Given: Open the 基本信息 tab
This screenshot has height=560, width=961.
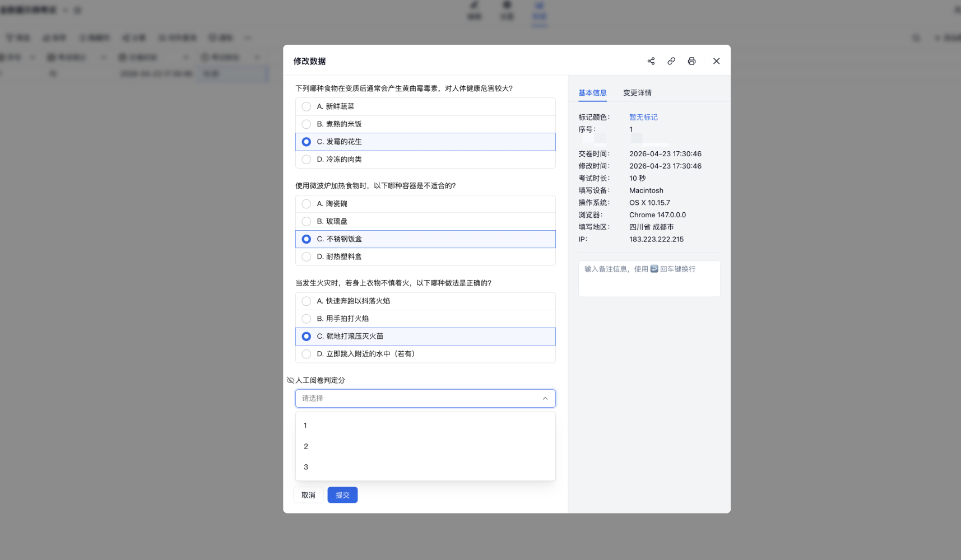Looking at the screenshot, I should click(592, 93).
